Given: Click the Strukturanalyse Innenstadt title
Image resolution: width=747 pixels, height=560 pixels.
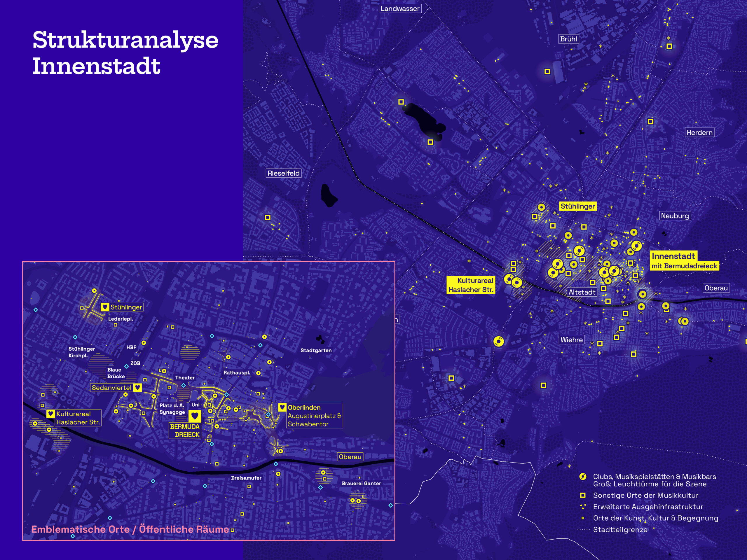Looking at the screenshot, I should tap(125, 53).
